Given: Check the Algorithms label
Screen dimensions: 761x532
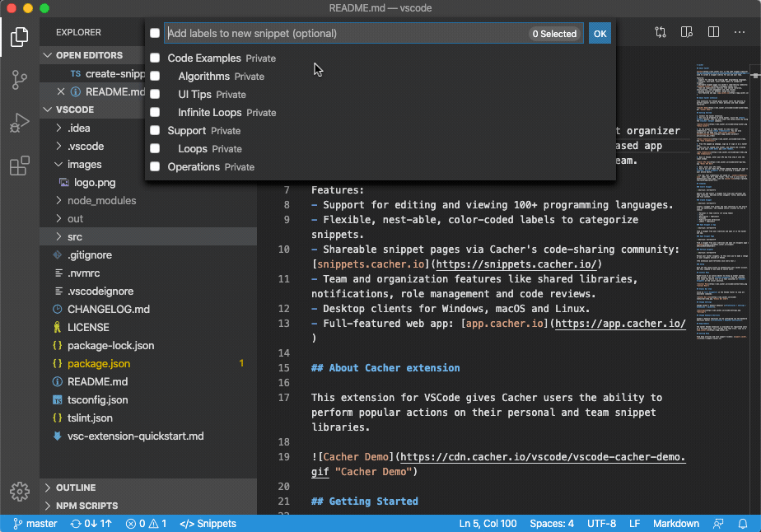Looking at the screenshot, I should [155, 77].
